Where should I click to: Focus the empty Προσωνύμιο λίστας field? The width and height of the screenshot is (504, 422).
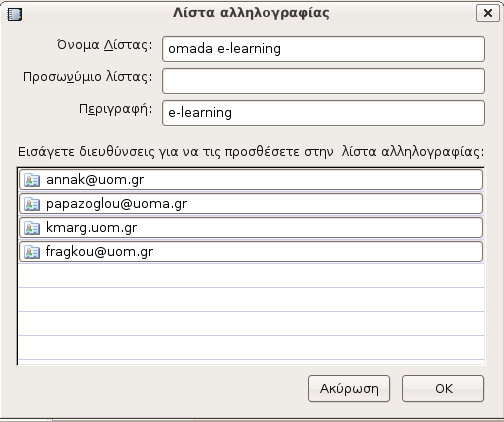point(323,81)
